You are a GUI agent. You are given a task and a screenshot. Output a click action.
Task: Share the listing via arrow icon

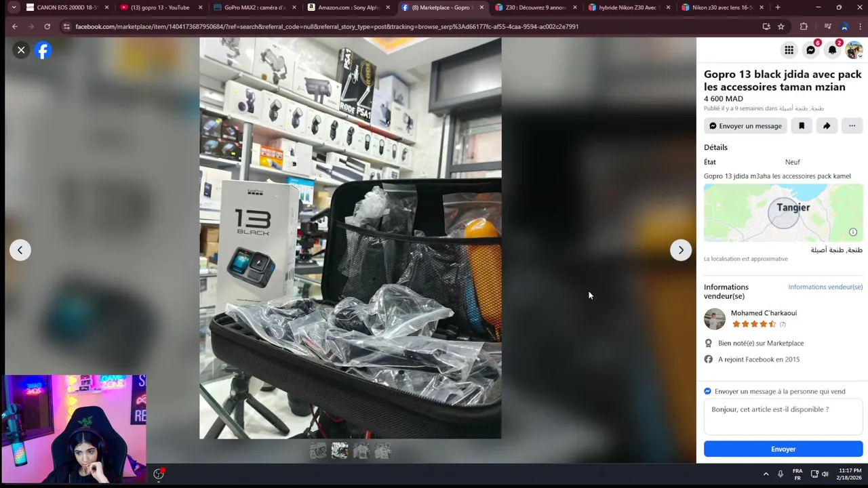click(x=827, y=126)
